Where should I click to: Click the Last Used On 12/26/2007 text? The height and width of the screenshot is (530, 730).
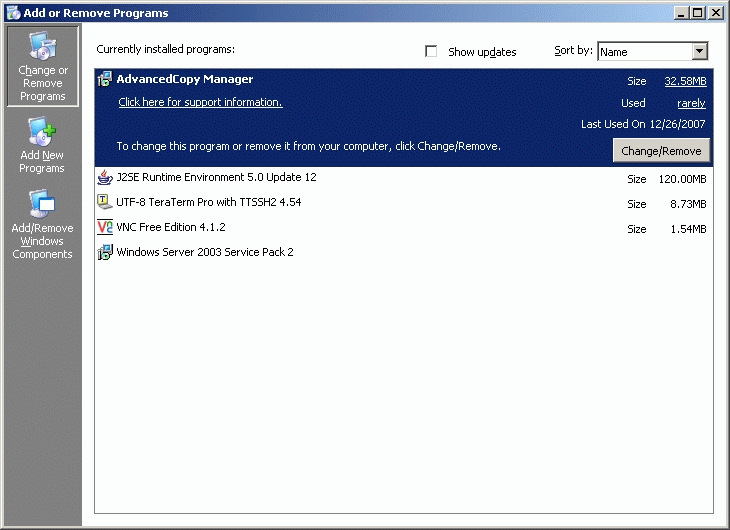point(643,124)
